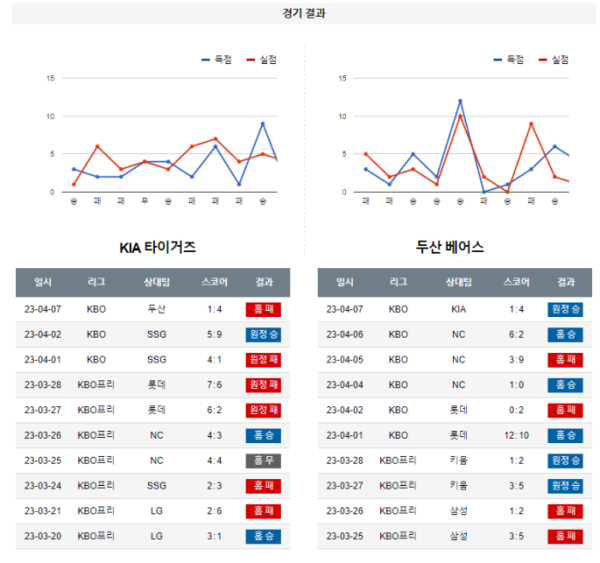
Task: Click 결과 column header in 두산 table
Action: pos(566,282)
